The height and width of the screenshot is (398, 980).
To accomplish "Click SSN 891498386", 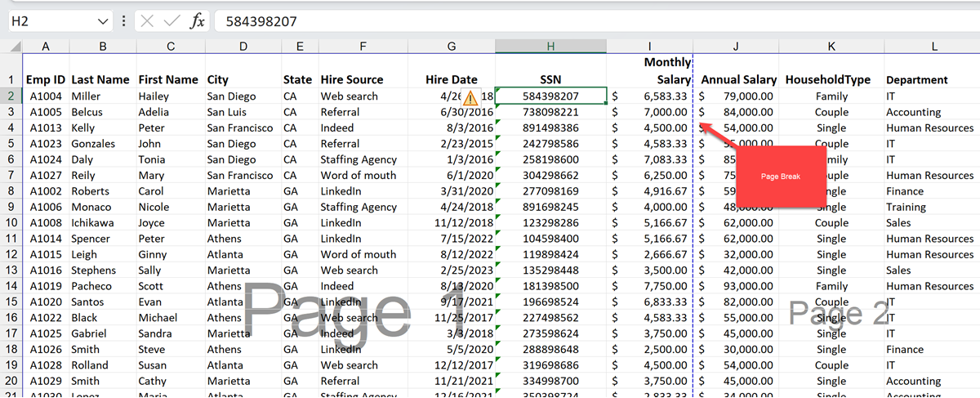I will tap(550, 127).
